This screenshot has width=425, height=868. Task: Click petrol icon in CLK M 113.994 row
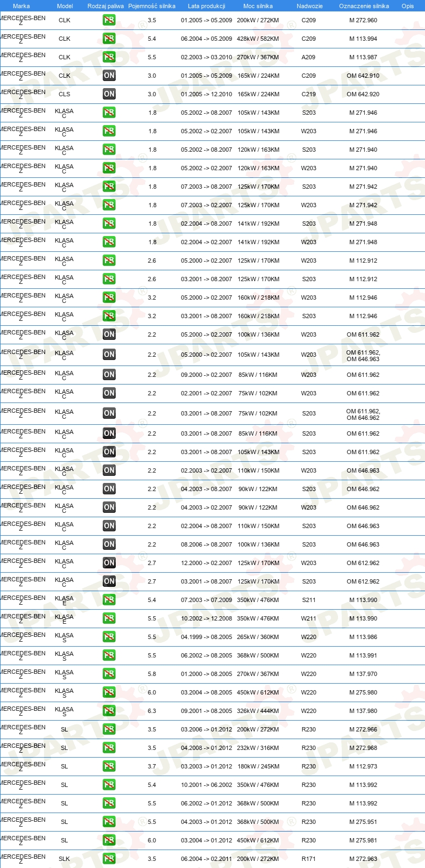(x=109, y=39)
